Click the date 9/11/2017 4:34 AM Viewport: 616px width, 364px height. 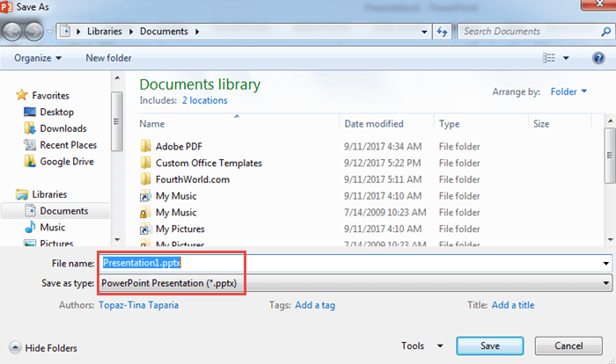point(383,147)
